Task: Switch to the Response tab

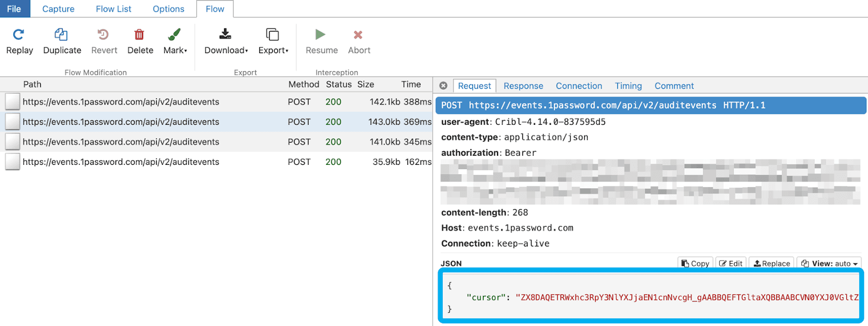Action: [x=523, y=86]
